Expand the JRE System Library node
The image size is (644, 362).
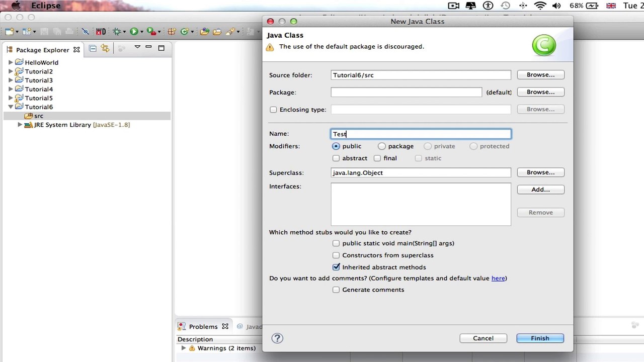(20, 125)
